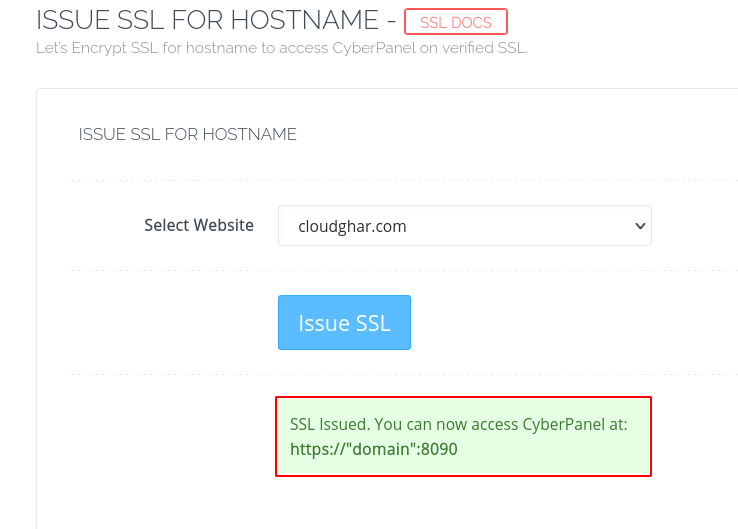Click the Let's Encrypt subtitle description
The image size is (738, 529).
(282, 48)
